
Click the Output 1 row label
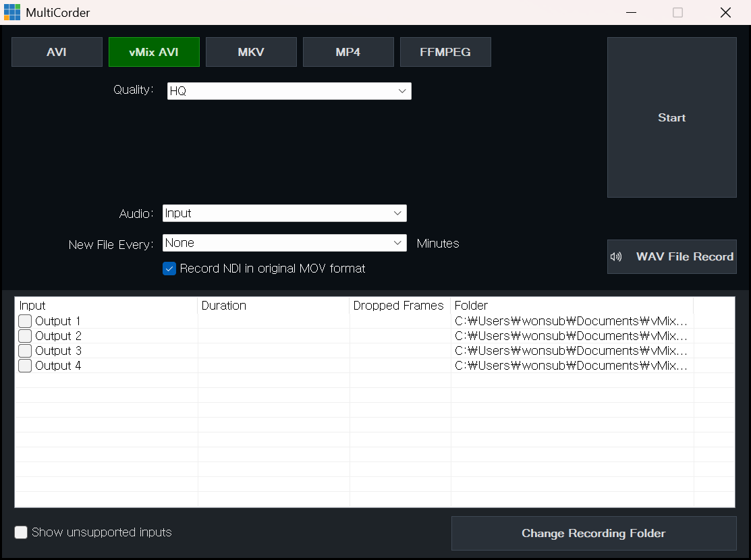click(x=58, y=321)
